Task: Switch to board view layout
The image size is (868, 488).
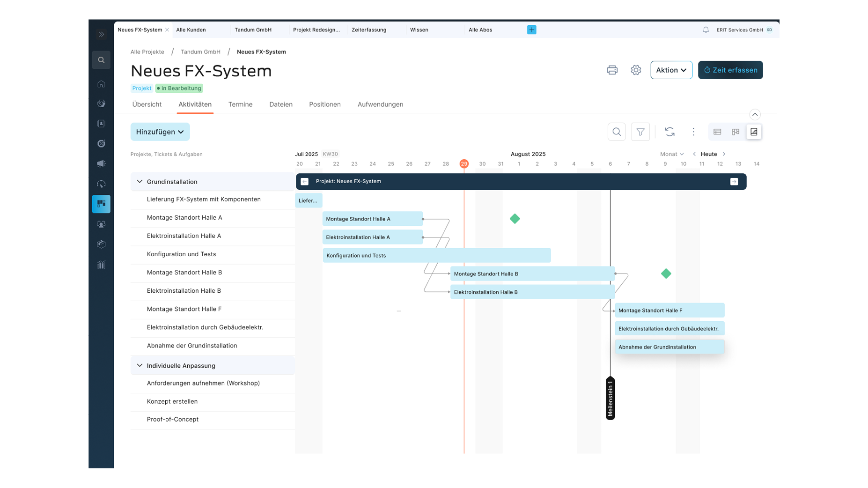Action: click(x=735, y=132)
